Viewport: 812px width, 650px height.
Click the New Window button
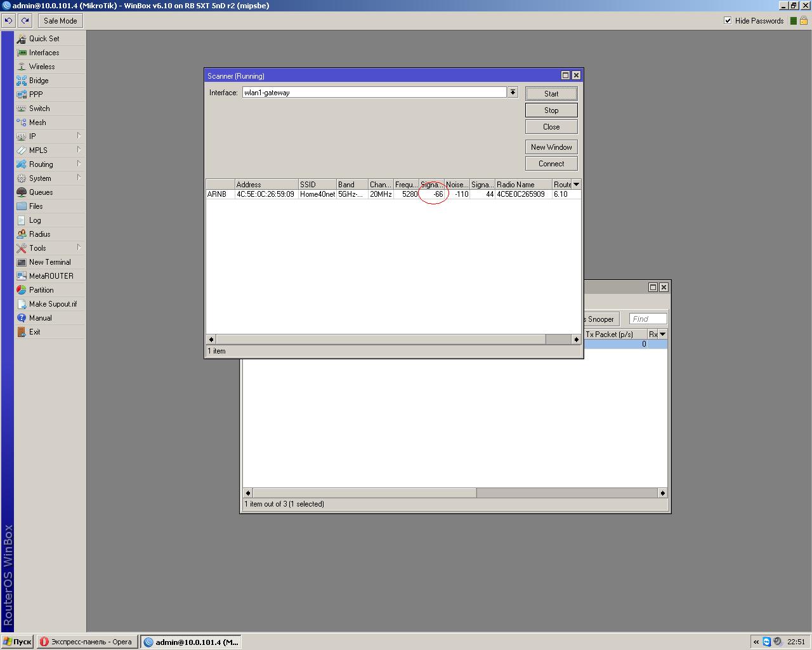551,147
